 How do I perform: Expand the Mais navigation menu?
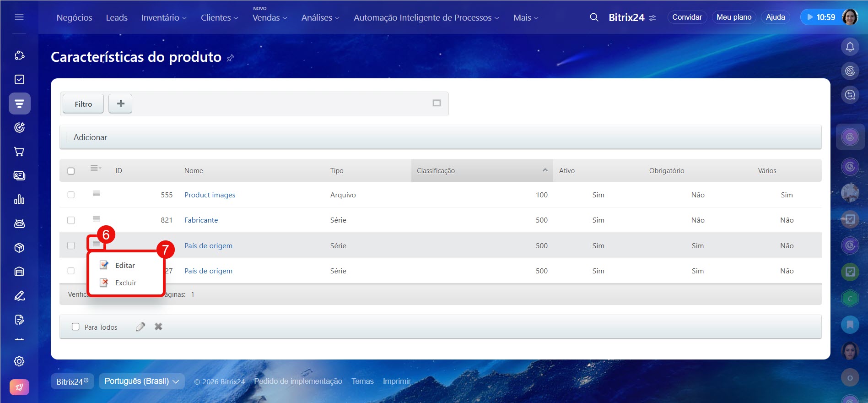coord(525,17)
